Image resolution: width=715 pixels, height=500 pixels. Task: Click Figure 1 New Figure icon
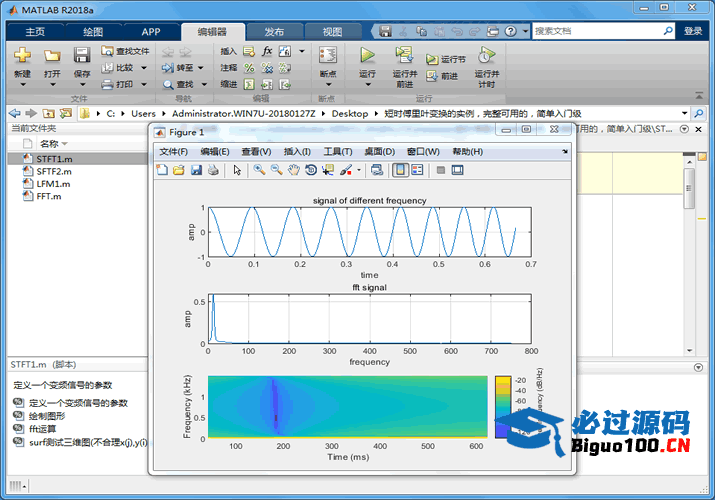162,170
